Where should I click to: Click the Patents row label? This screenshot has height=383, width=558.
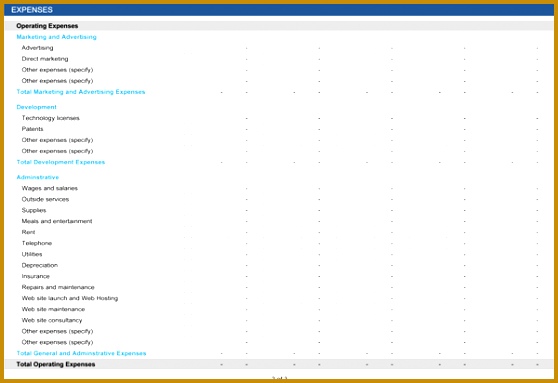pyautogui.click(x=32, y=129)
